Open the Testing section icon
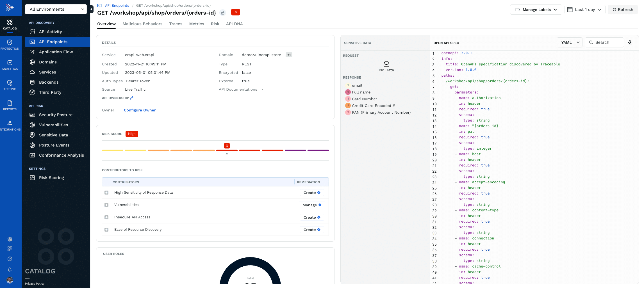This screenshot has width=644, height=288. (x=10, y=85)
